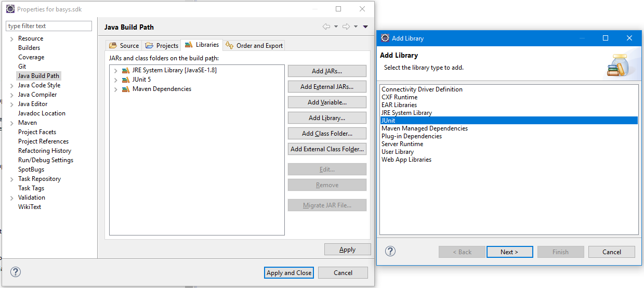Click Apply button

347,249
